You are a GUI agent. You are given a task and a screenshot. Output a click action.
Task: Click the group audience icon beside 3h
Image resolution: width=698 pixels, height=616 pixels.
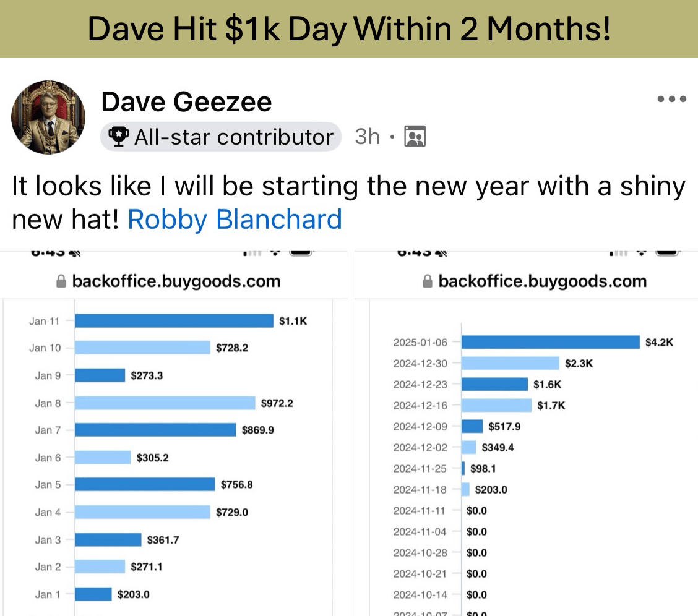coord(415,137)
